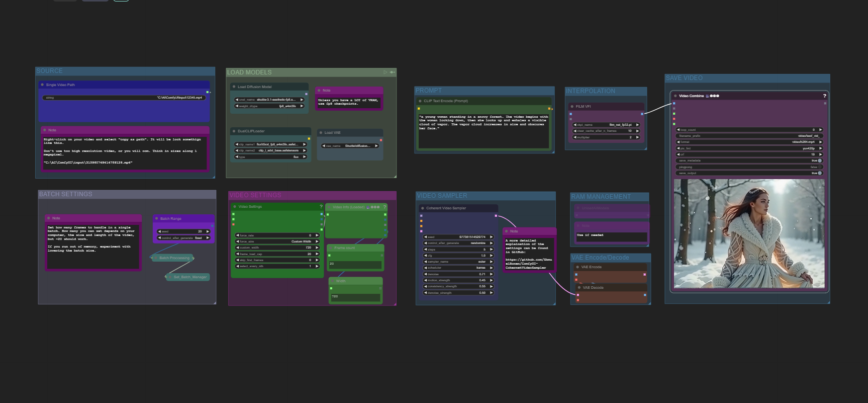This screenshot has width=868, height=403.
Task: Open the sampler_name dropdown
Action: pyautogui.click(x=458, y=262)
